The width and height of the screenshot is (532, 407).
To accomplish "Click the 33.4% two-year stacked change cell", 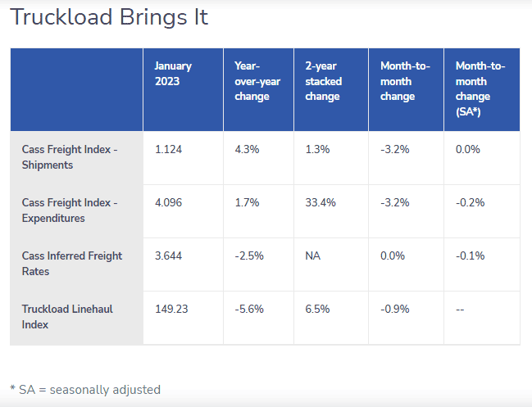I will (321, 203).
